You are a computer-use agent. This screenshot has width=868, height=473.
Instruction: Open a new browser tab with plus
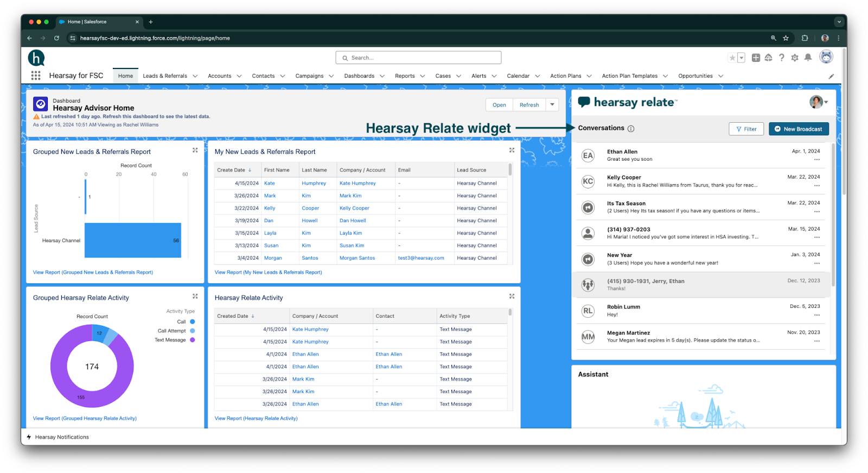point(151,22)
